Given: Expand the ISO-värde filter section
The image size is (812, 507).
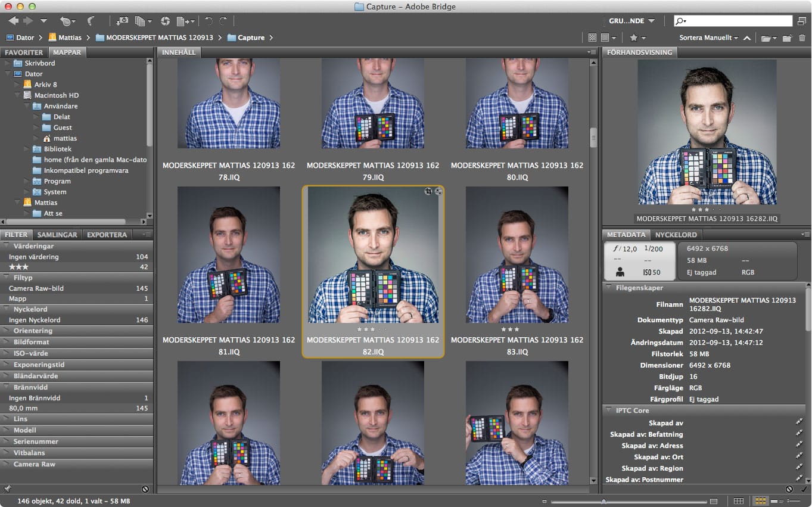Looking at the screenshot, I should click(x=31, y=353).
